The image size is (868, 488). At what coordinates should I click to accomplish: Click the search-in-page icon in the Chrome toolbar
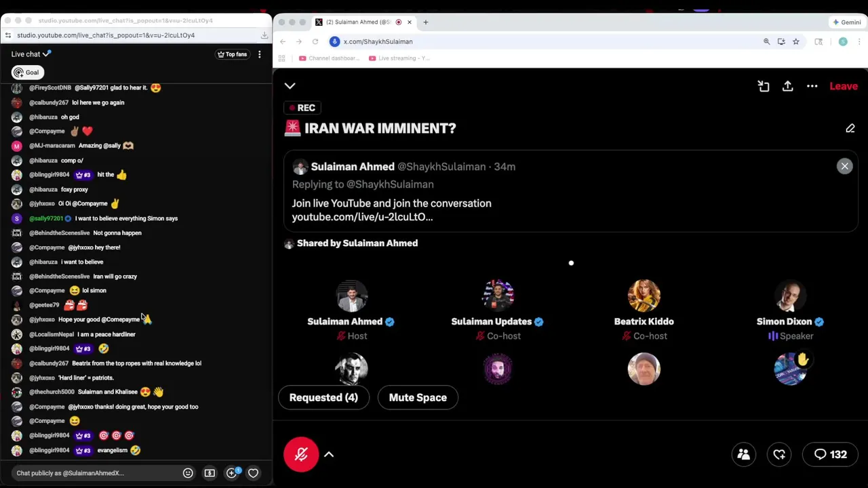pos(818,41)
